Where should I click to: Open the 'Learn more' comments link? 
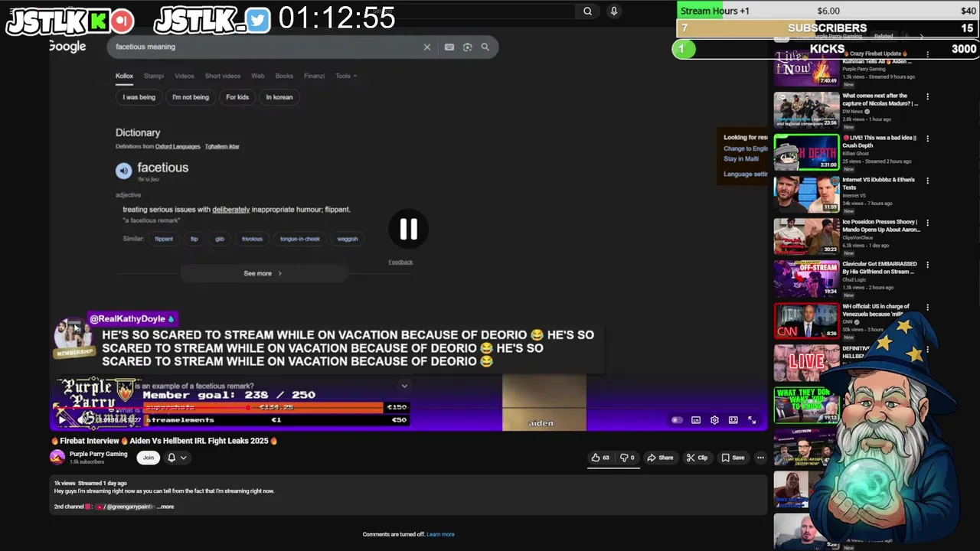440,534
